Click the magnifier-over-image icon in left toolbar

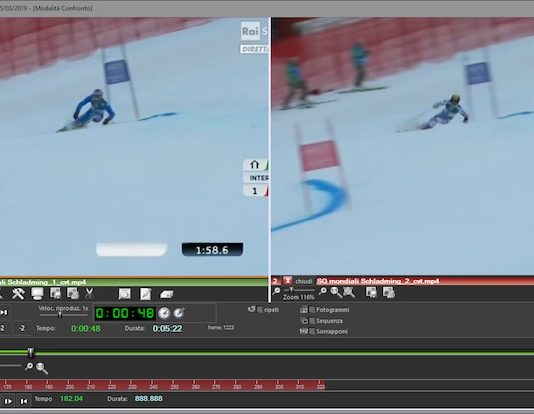point(125,294)
